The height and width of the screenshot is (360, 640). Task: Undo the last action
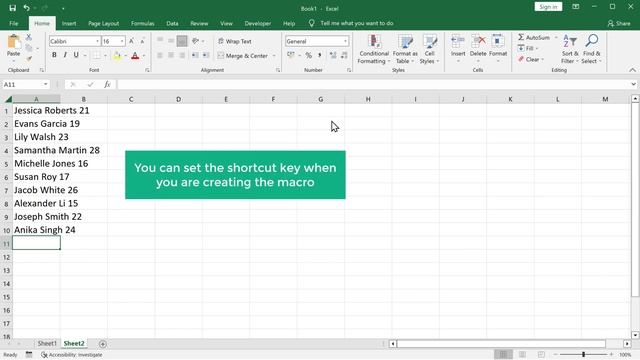(27, 8)
